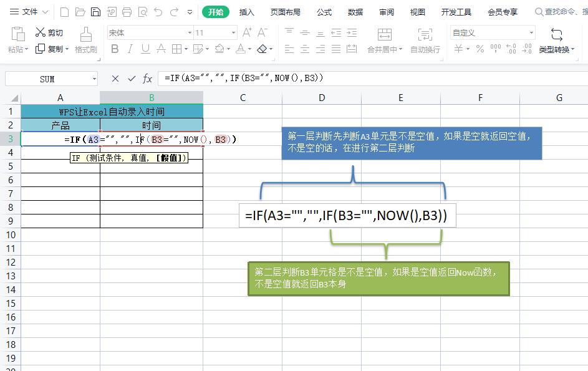Open the fill color dropdown arrow
This screenshot has width=588, height=371.
[x=228, y=49]
